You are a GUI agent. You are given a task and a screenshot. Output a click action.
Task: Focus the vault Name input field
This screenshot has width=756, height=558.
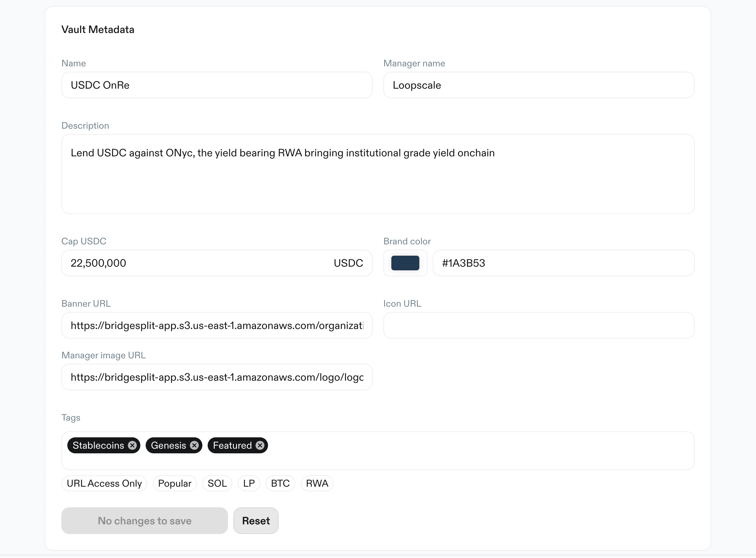(217, 85)
